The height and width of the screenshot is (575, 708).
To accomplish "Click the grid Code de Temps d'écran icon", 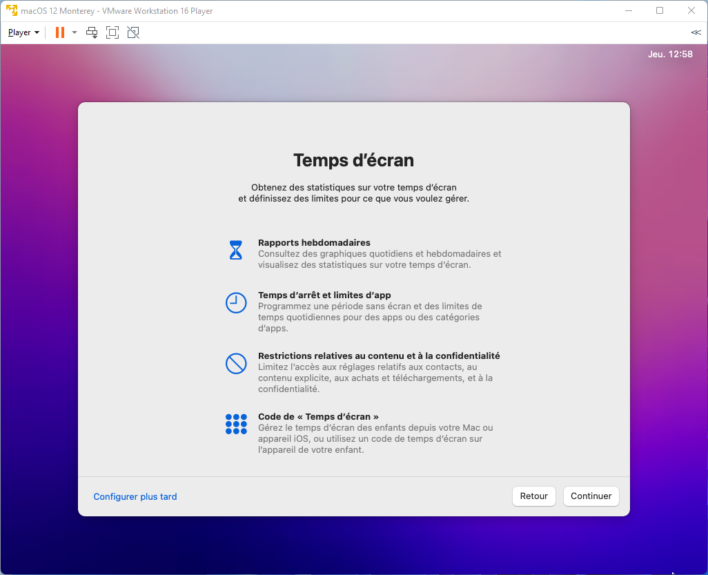I will 236,424.
